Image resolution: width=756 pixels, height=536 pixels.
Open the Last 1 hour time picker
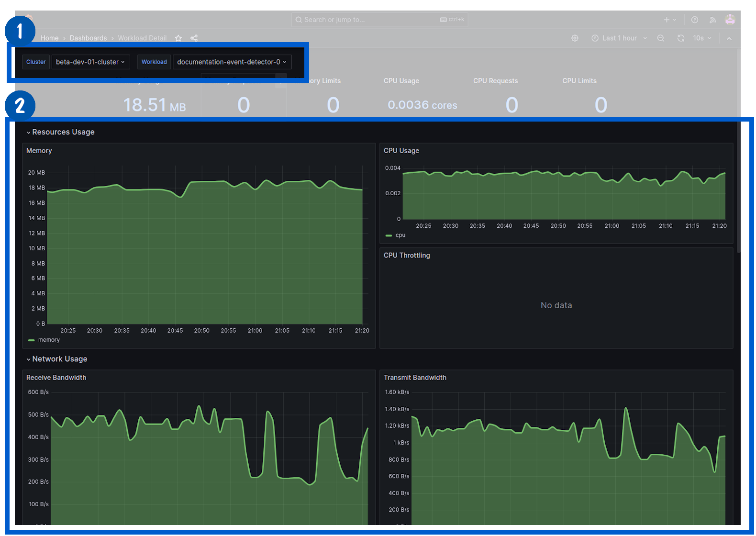619,38
